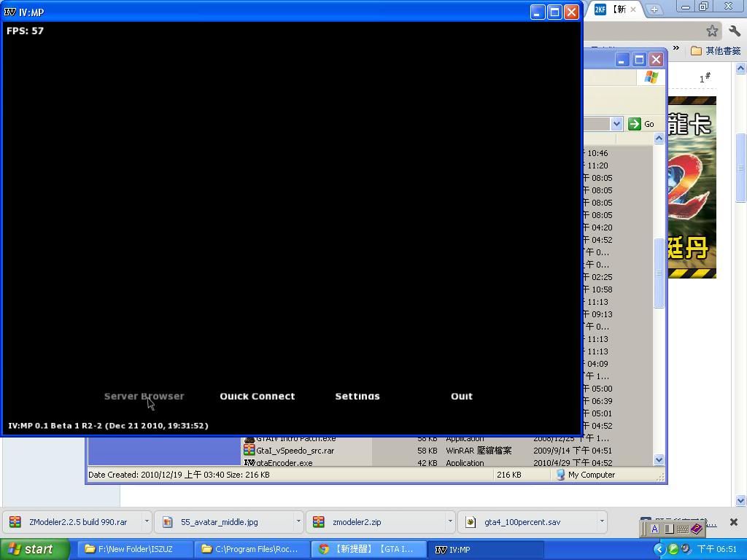Expand the Explorer address bar dropdown
The height and width of the screenshot is (560, 747).
616,124
